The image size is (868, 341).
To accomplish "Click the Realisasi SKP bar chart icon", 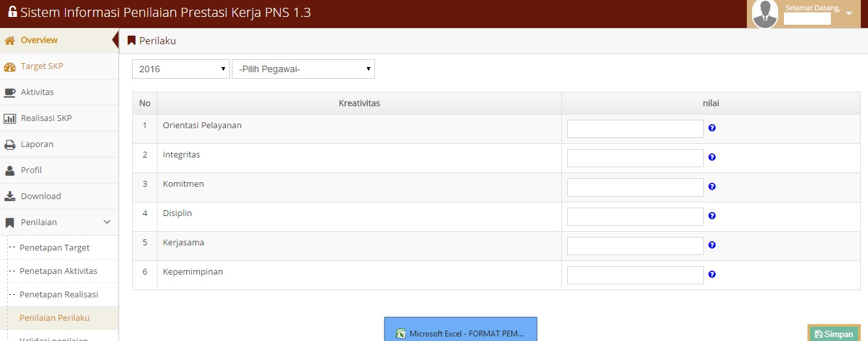I will click(x=10, y=118).
